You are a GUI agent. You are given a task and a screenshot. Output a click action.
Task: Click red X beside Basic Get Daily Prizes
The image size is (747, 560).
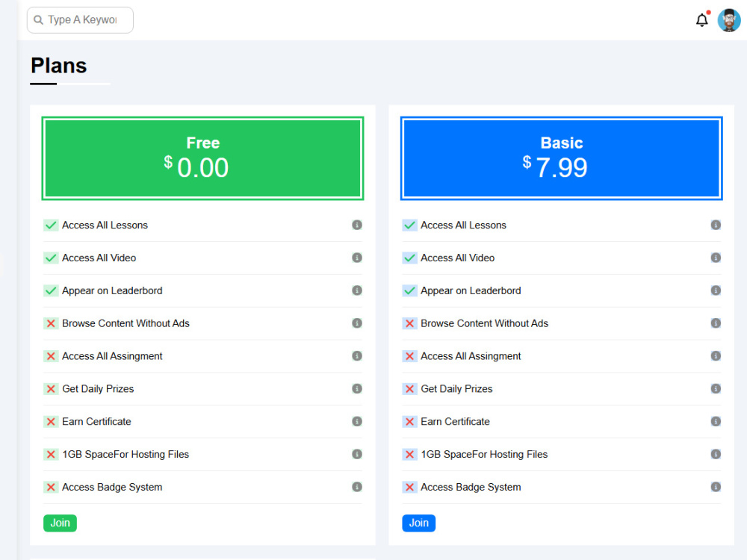tap(409, 389)
